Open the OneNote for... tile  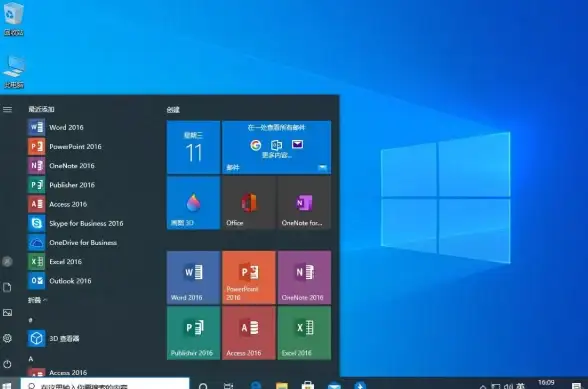click(x=304, y=203)
